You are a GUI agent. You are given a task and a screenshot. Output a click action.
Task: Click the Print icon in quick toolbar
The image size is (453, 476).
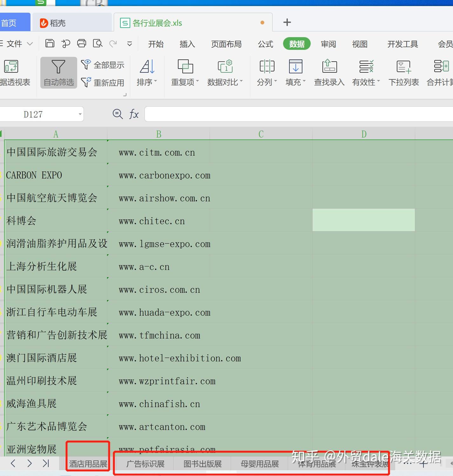pyautogui.click(x=82, y=43)
